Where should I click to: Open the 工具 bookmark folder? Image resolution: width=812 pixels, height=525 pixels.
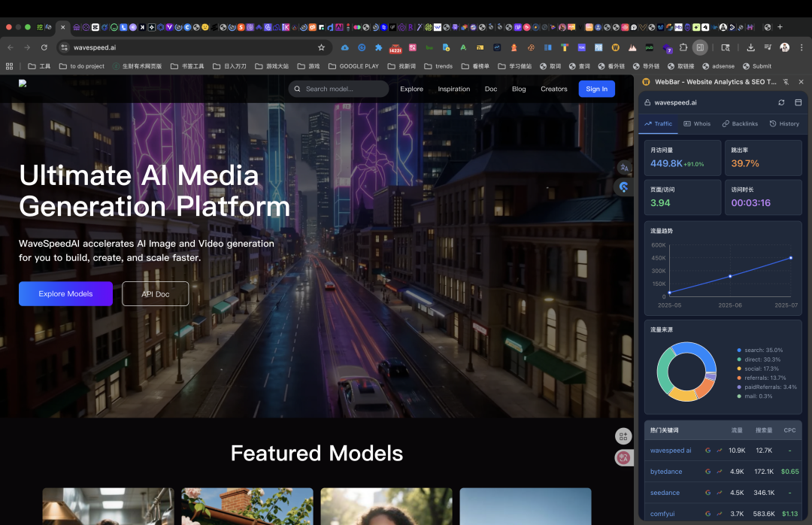[x=39, y=66]
